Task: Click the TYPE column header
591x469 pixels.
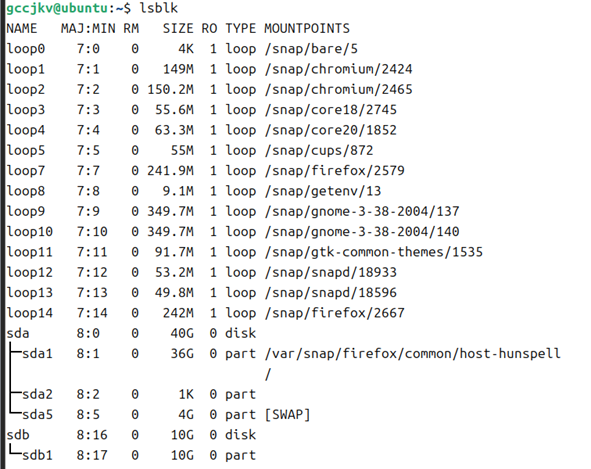Action: point(240,29)
